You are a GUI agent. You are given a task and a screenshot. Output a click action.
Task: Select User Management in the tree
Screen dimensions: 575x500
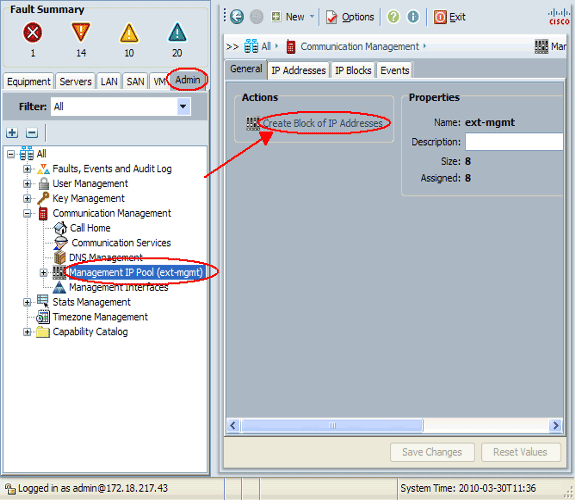90,183
